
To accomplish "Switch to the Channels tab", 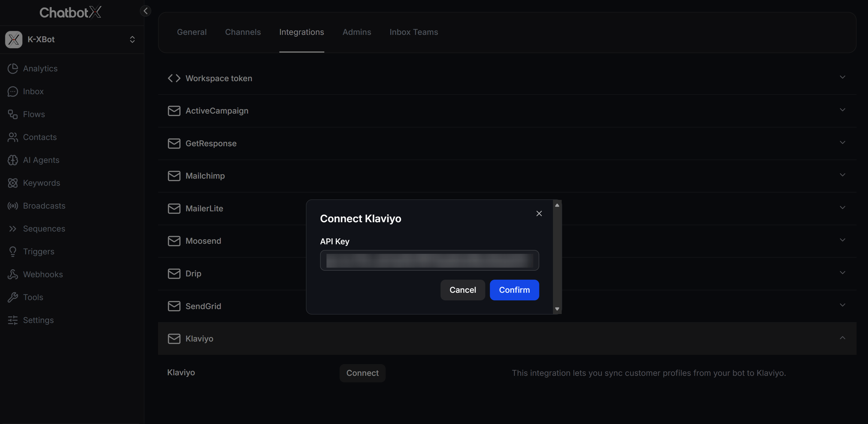I will tap(243, 32).
